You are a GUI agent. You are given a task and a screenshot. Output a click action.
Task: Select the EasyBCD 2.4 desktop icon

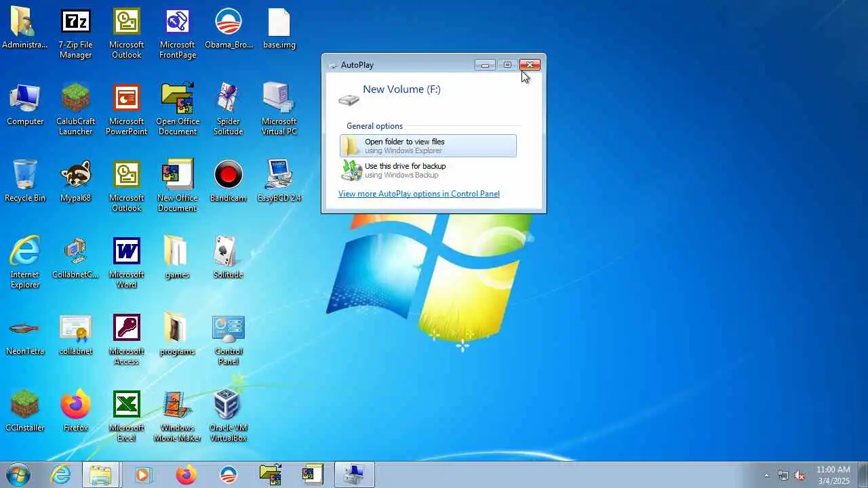279,182
